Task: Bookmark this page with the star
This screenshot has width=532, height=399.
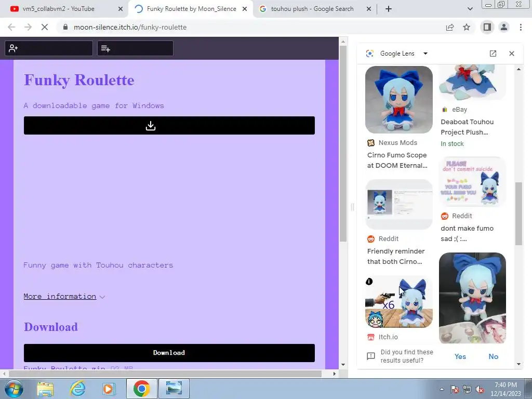Action: point(467,27)
